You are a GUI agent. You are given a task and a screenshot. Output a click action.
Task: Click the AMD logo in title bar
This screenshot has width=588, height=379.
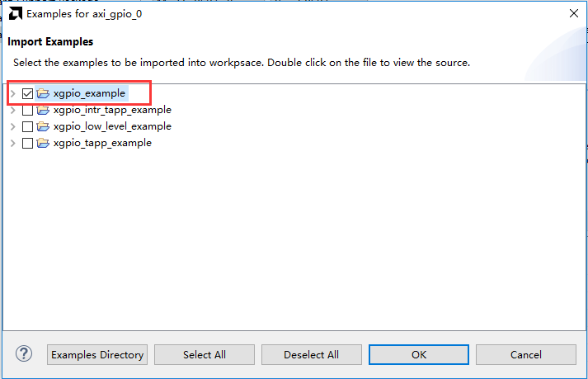pyautogui.click(x=16, y=14)
